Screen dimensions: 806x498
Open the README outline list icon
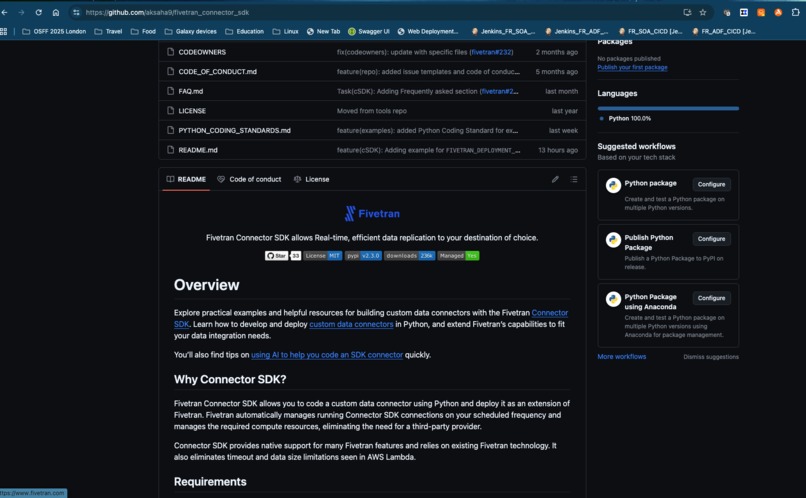tap(574, 179)
